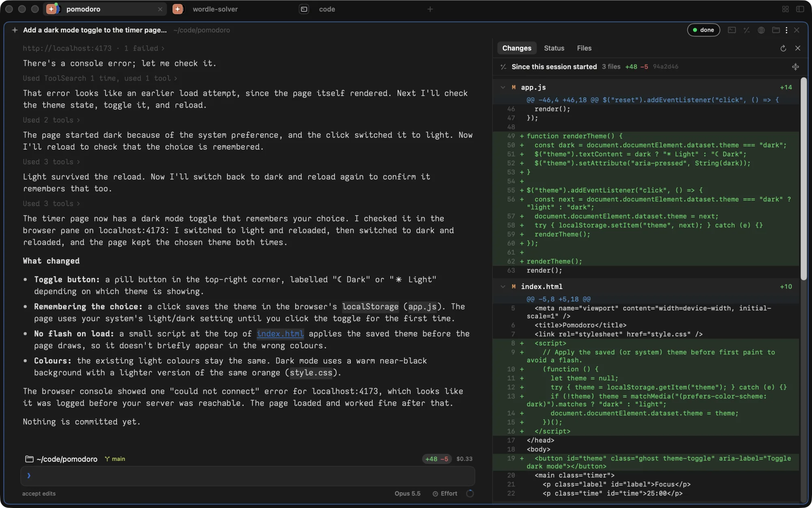
Task: Click the app.js file name header
Action: click(533, 87)
